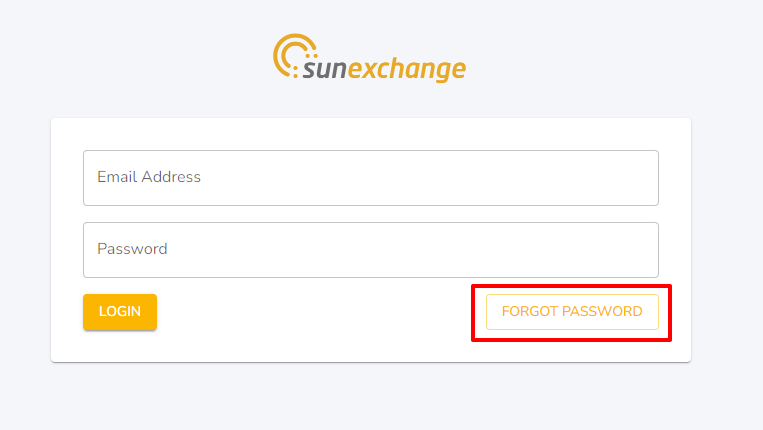Click the Sun Exchange sun swirl icon
The image size is (763, 430).
[x=294, y=55]
